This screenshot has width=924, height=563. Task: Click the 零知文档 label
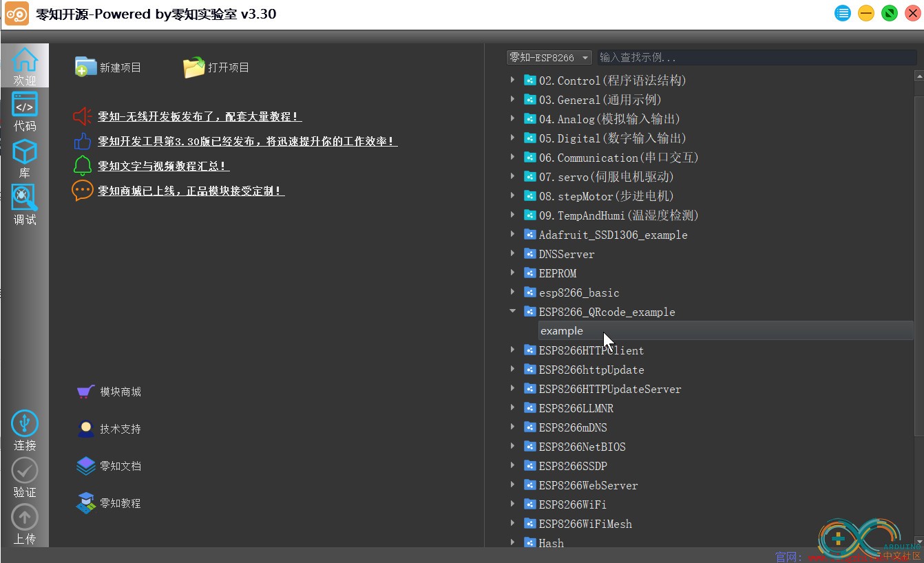click(120, 466)
